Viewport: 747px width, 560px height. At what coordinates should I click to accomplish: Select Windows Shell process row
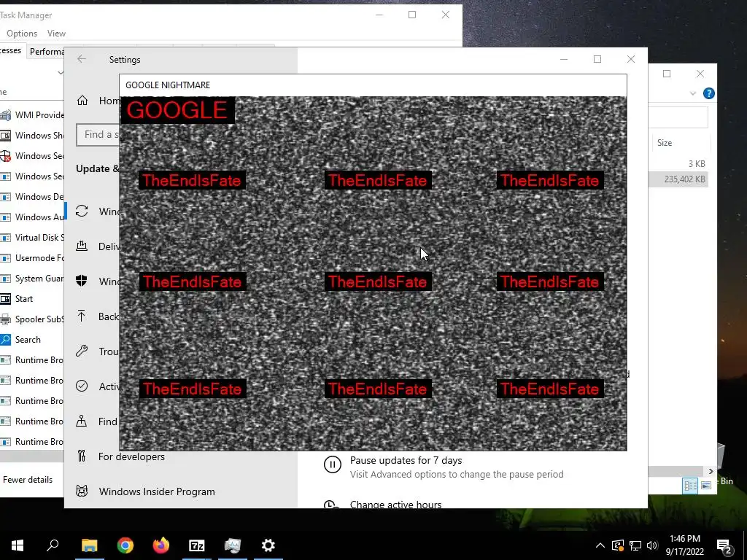tap(31, 135)
